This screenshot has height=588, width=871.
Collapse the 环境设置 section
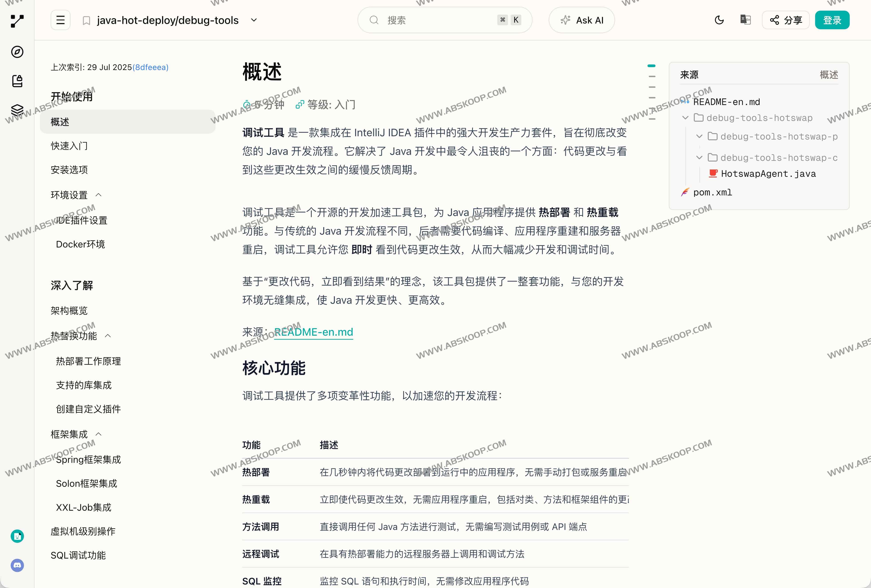(99, 195)
